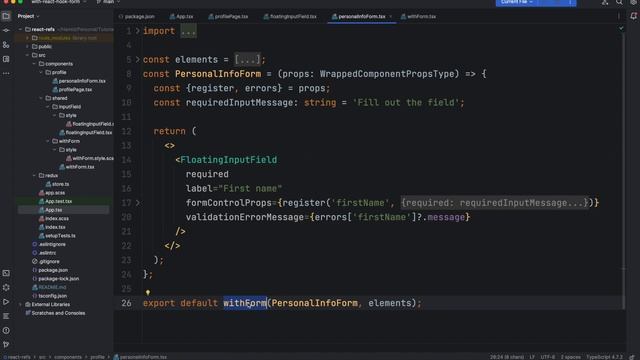Click the intention lightbulb on line 26
This screenshot has height=360, width=640.
[x=148, y=292]
